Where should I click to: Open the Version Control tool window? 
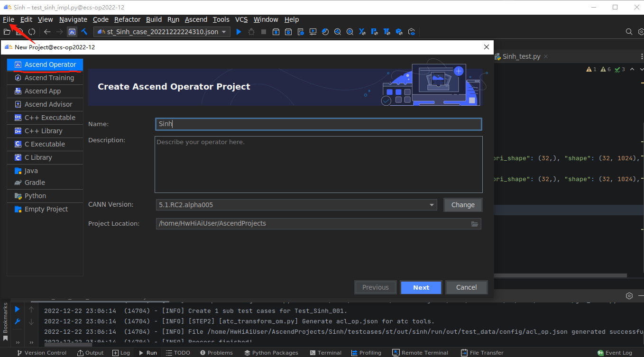point(42,353)
